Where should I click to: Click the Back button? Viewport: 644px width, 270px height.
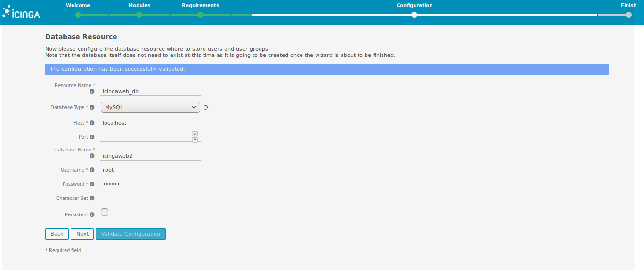[x=57, y=234]
